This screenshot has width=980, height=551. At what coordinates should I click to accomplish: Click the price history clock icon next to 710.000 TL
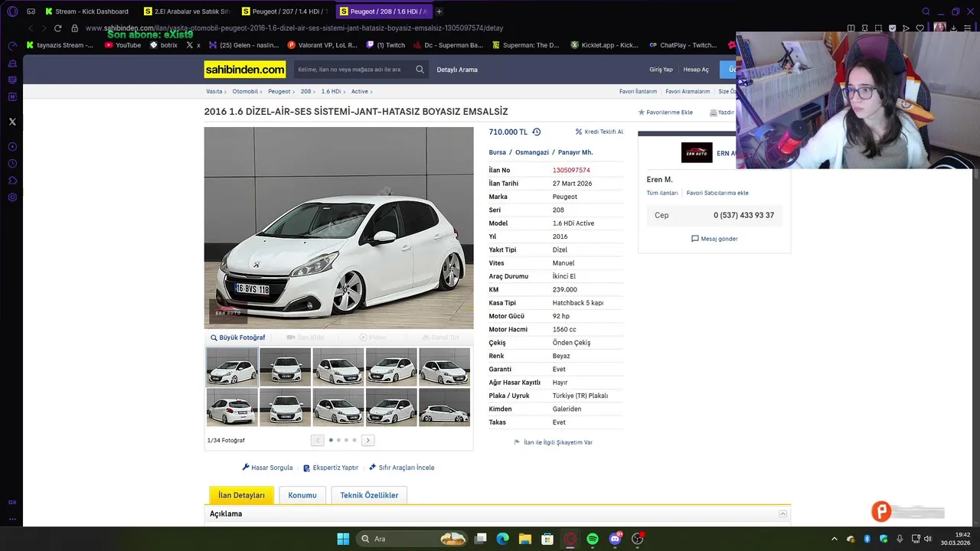537,132
